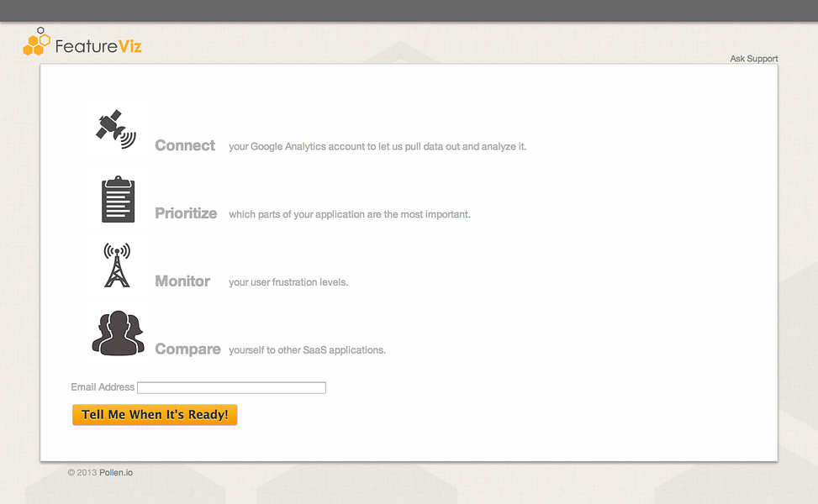Open the Ask Support link
The height and width of the screenshot is (504, 818).
click(x=754, y=58)
